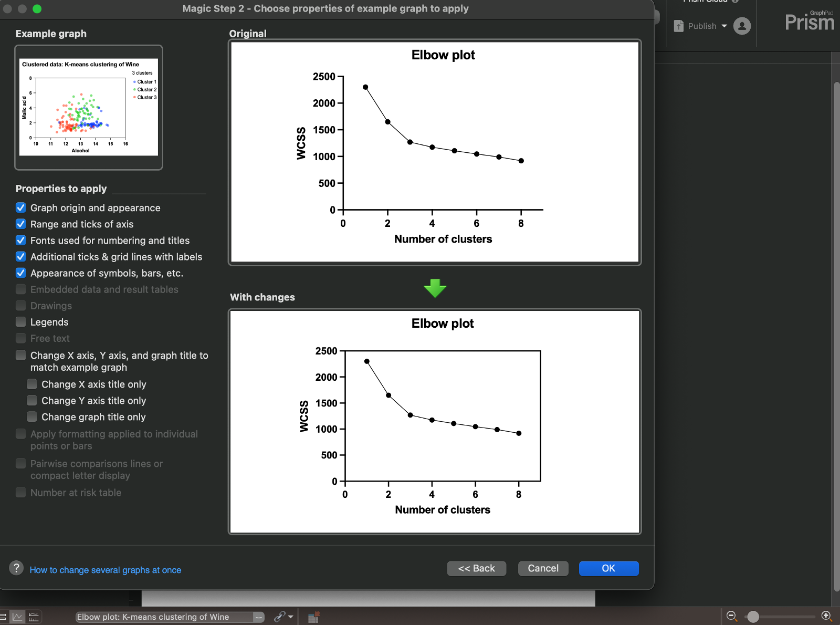Click the graph view icon in status bar
This screenshot has width=840, height=625.
(17, 617)
